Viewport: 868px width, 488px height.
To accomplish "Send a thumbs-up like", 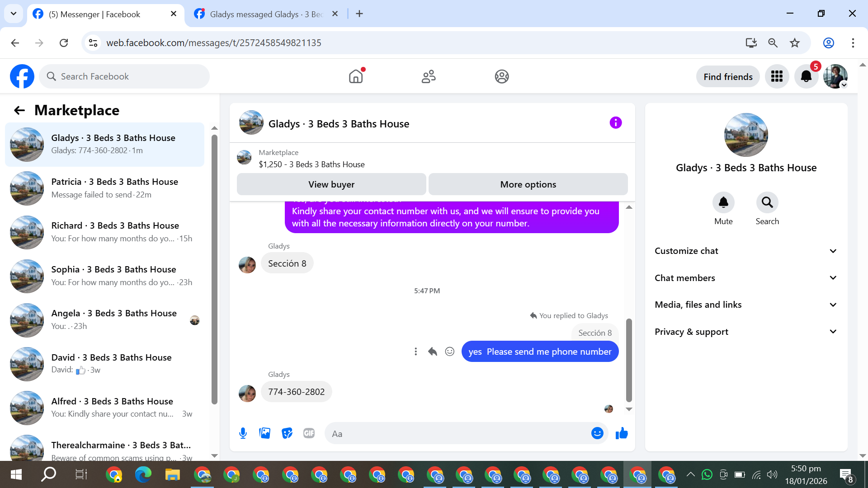I will pyautogui.click(x=622, y=433).
